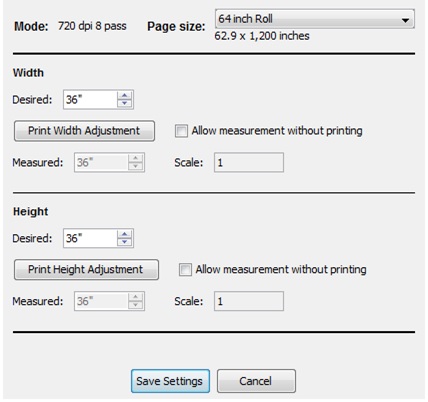Image resolution: width=428 pixels, height=402 pixels.
Task: Focus the Height Desired input field
Action: (x=90, y=238)
